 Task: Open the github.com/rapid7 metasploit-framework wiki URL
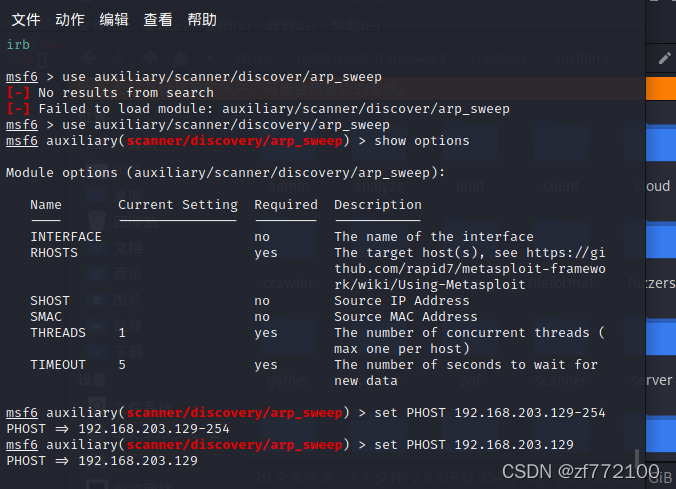pos(470,269)
